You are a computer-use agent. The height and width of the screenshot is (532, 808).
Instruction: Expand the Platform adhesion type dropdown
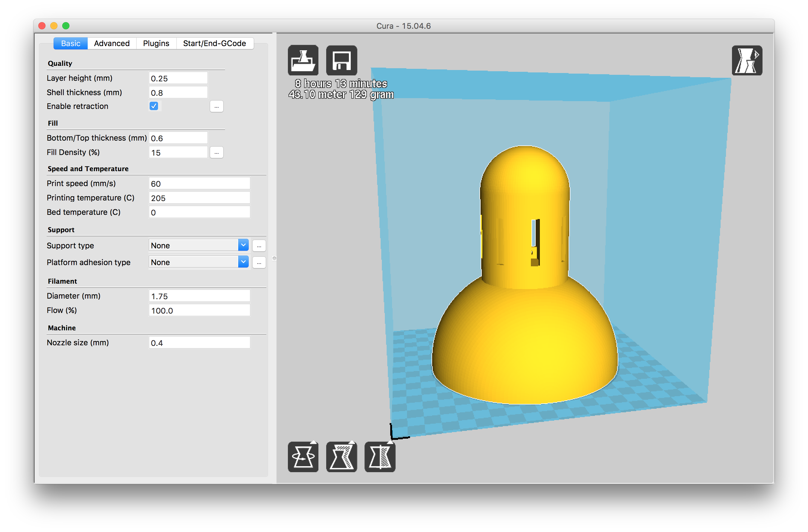[x=199, y=262]
